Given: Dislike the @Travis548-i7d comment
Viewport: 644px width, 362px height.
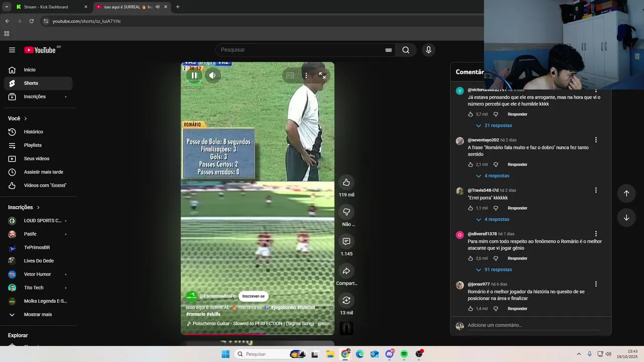Looking at the screenshot, I should coord(496,208).
